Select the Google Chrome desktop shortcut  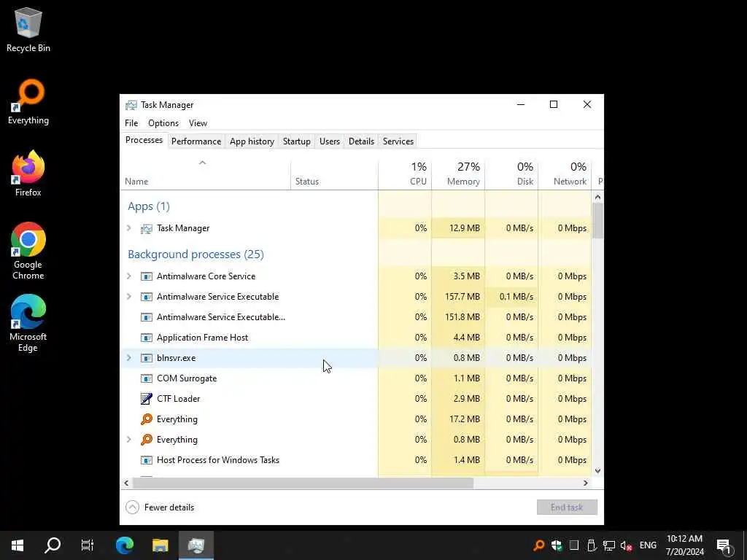click(x=28, y=251)
